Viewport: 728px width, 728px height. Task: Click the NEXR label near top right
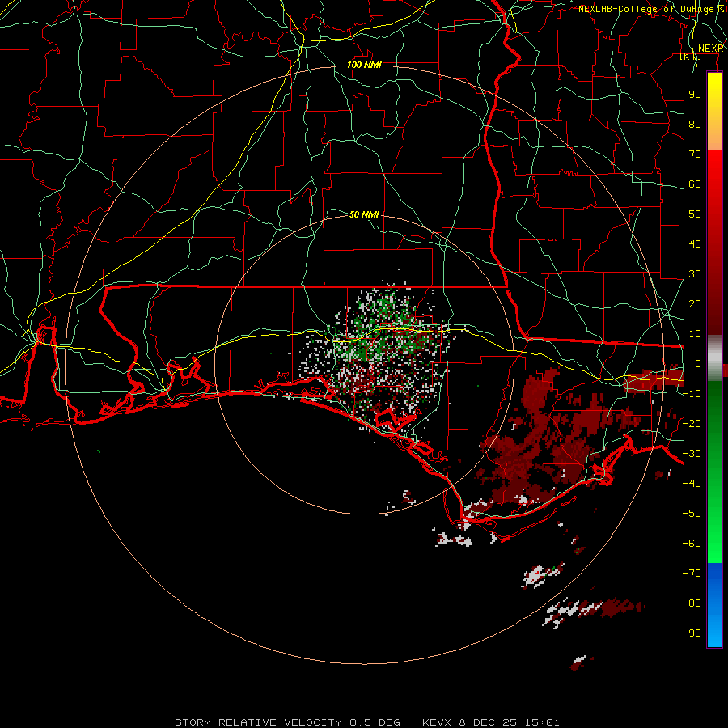coord(711,49)
